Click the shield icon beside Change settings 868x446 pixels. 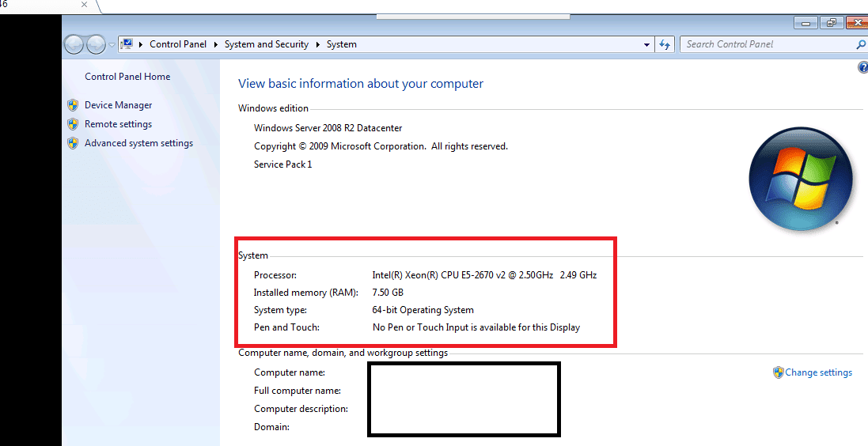tap(779, 372)
